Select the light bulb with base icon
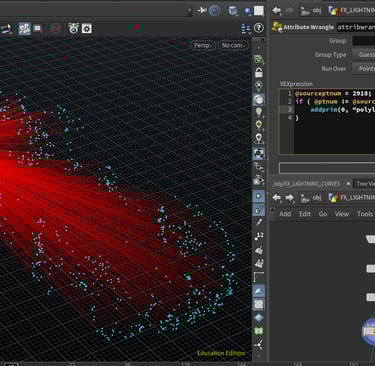375x366 pixels. (x=259, y=138)
